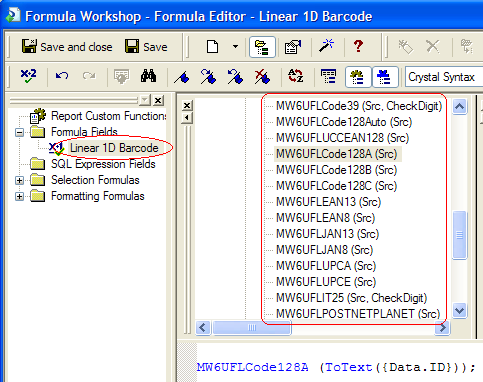Open Find with the binoculars icon
Image resolution: width=483 pixels, height=382 pixels.
(x=148, y=76)
